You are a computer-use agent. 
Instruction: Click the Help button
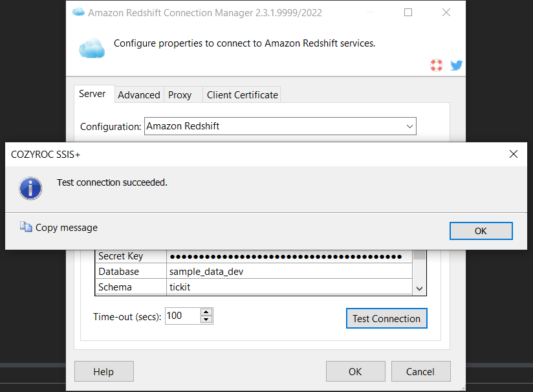coord(104,371)
